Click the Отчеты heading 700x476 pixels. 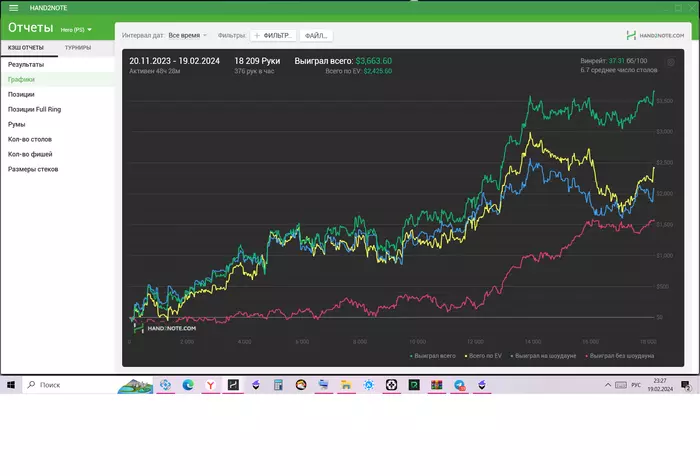pyautogui.click(x=31, y=28)
